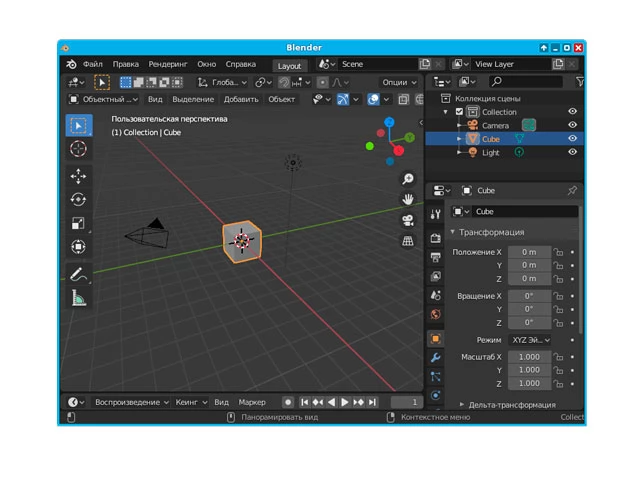Pick the Scale tool
The image size is (640, 480).
(x=78, y=224)
